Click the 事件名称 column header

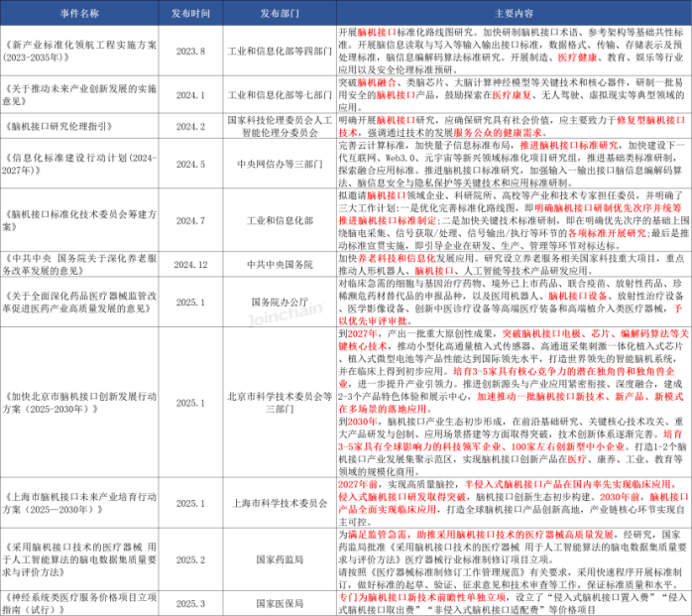[x=79, y=13]
